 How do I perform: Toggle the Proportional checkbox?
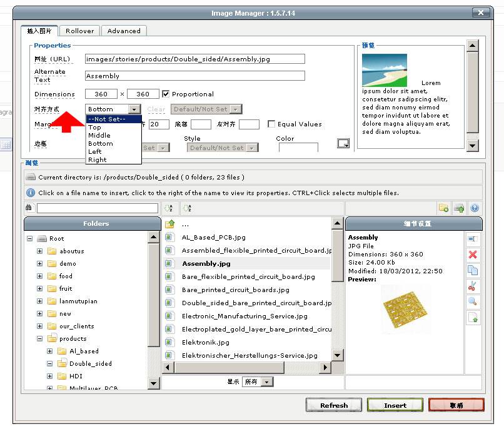coord(166,94)
